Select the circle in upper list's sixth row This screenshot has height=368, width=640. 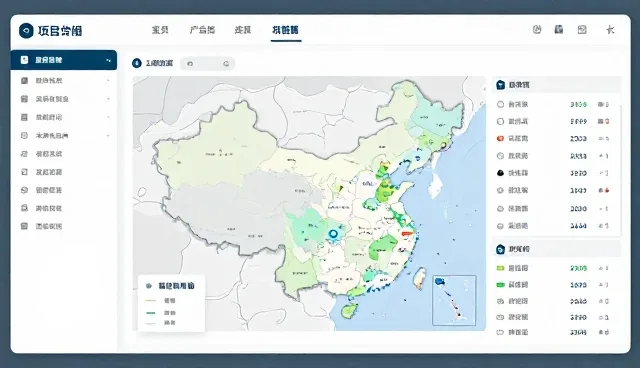(500, 190)
